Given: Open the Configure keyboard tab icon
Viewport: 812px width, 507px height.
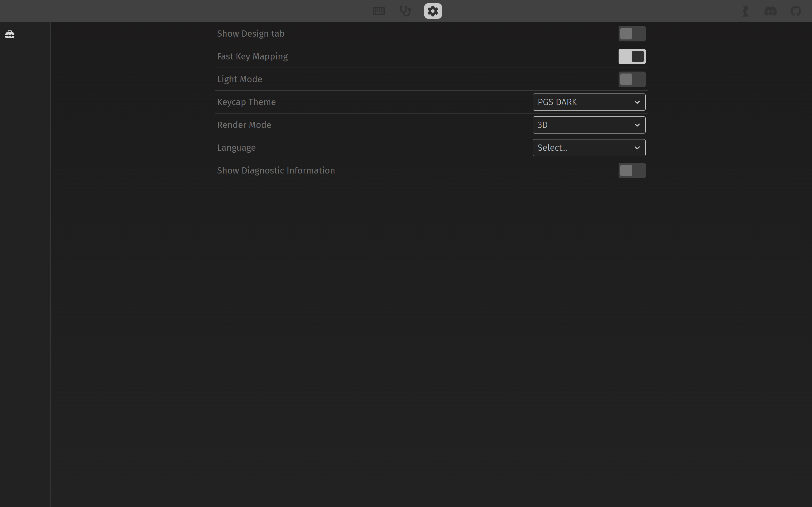Looking at the screenshot, I should coord(378,11).
